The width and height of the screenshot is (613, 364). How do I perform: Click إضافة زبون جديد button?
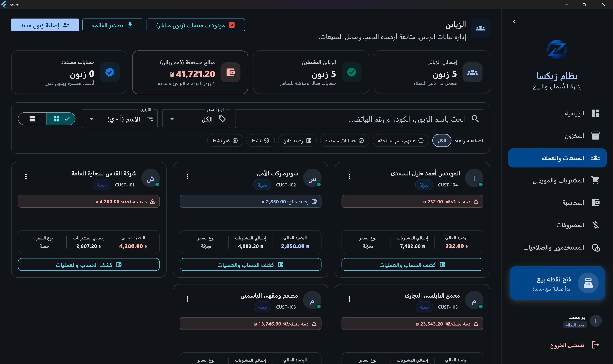pos(45,25)
